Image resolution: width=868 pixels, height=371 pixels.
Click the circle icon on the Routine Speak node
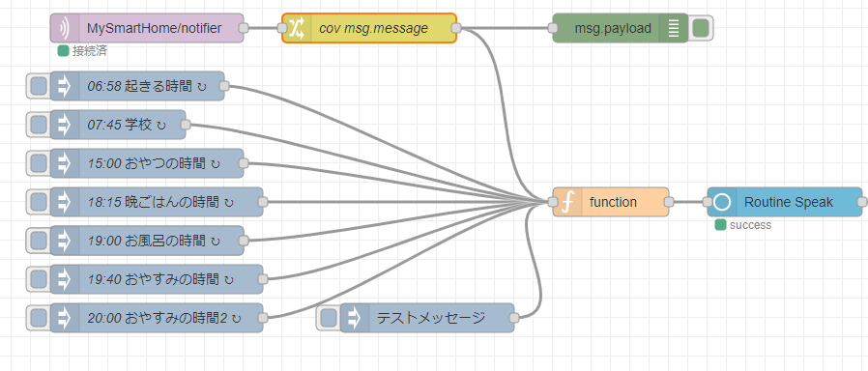tap(722, 202)
